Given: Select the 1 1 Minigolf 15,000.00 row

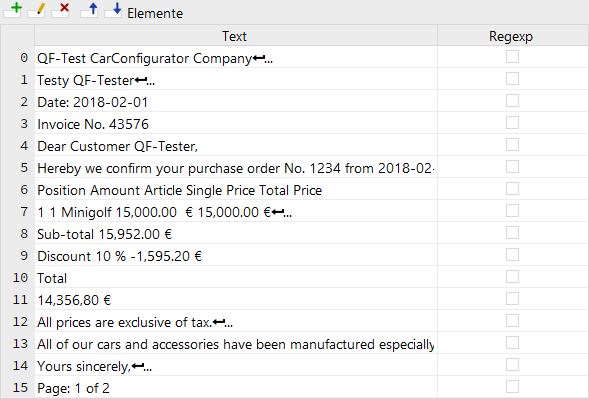Looking at the screenshot, I should point(236,212).
